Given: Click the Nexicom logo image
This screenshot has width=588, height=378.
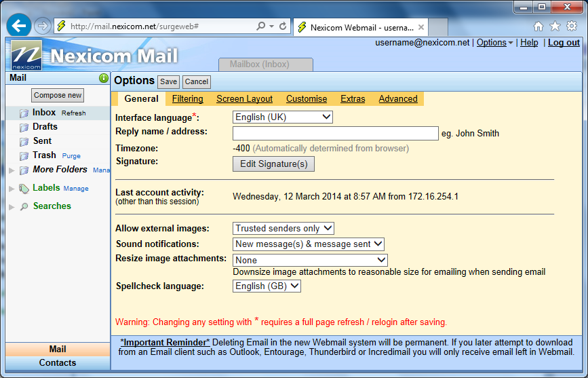Looking at the screenshot, I should (26, 55).
